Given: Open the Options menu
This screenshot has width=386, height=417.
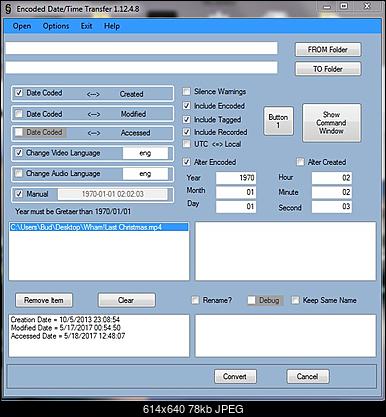Looking at the screenshot, I should pos(56,26).
